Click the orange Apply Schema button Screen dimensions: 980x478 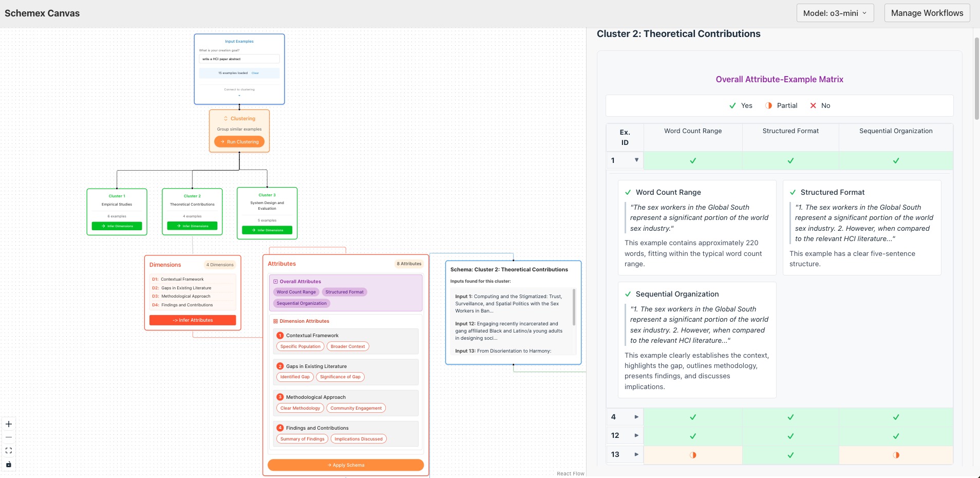346,465
